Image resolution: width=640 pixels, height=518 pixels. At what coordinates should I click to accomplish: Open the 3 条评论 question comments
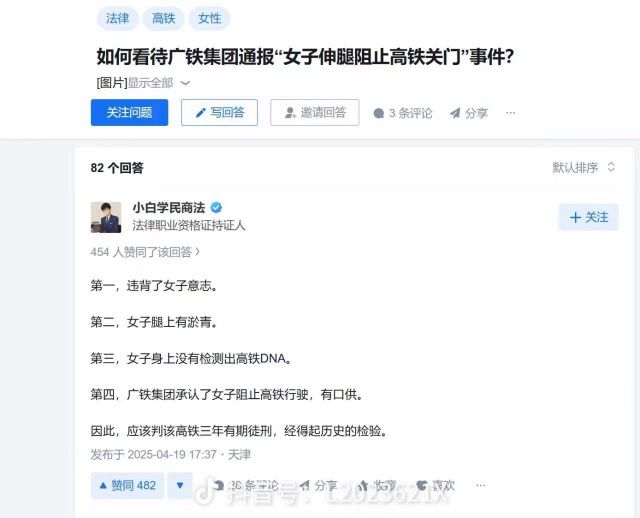click(x=402, y=113)
